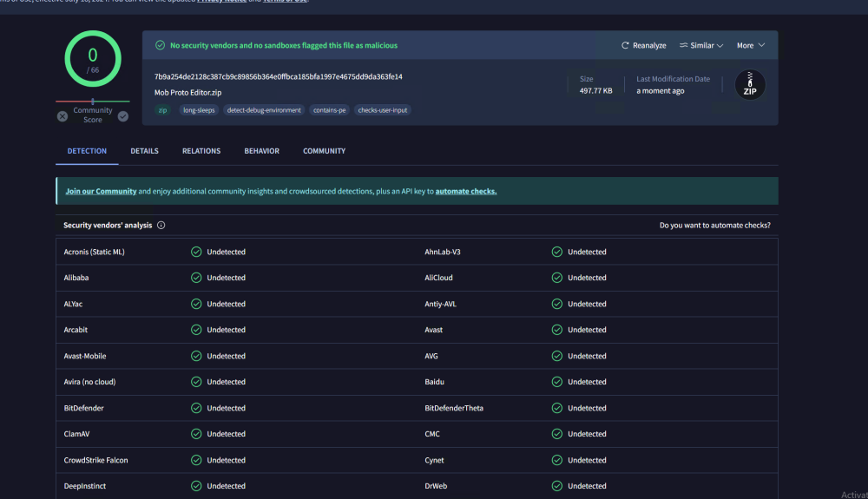Click the DrWeb undetected check icon
Screen dimensions: 868x499
(557, 486)
